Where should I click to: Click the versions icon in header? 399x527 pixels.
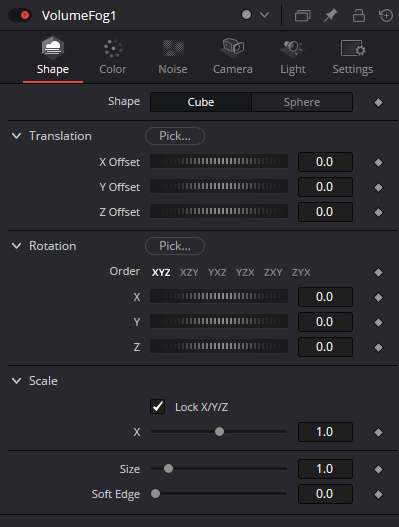pyautogui.click(x=302, y=15)
